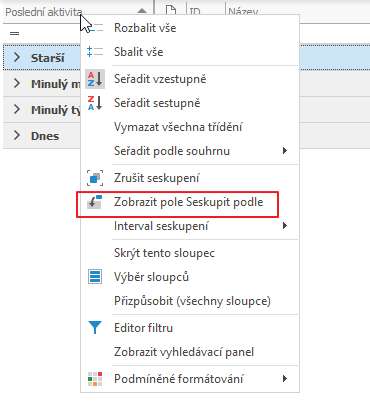Click the Podmíněné formátování colored grid icon
Viewport: 370px width, 417px height.
95,379
